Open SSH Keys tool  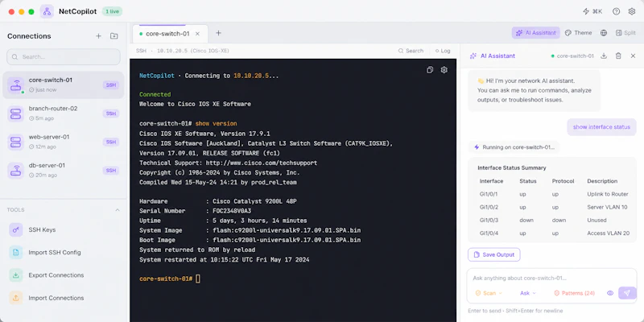[x=64, y=229]
